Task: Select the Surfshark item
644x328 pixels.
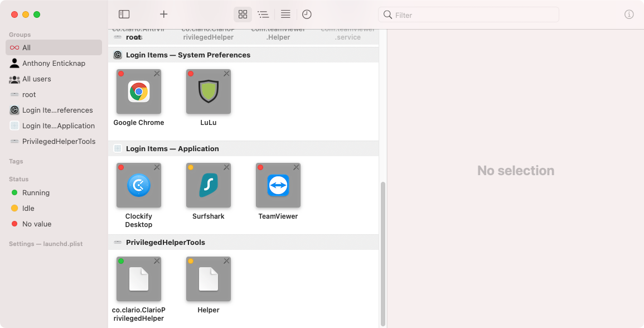Action: pos(208,185)
